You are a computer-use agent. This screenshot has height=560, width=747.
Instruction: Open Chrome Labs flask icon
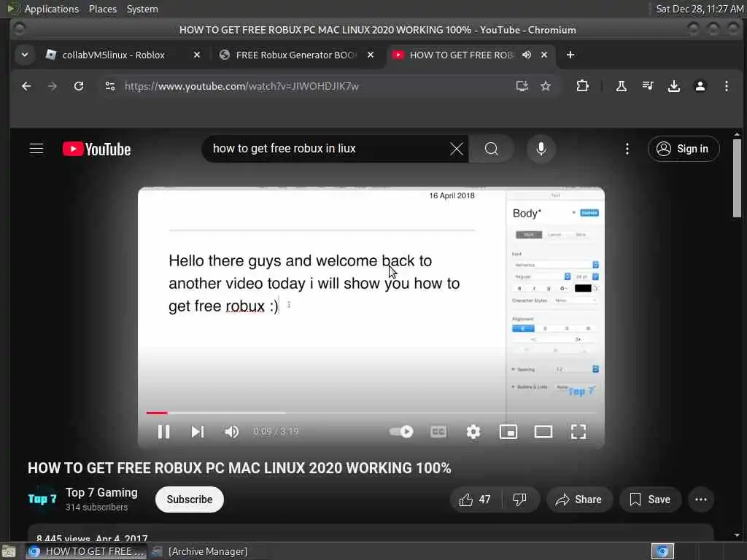(622, 86)
